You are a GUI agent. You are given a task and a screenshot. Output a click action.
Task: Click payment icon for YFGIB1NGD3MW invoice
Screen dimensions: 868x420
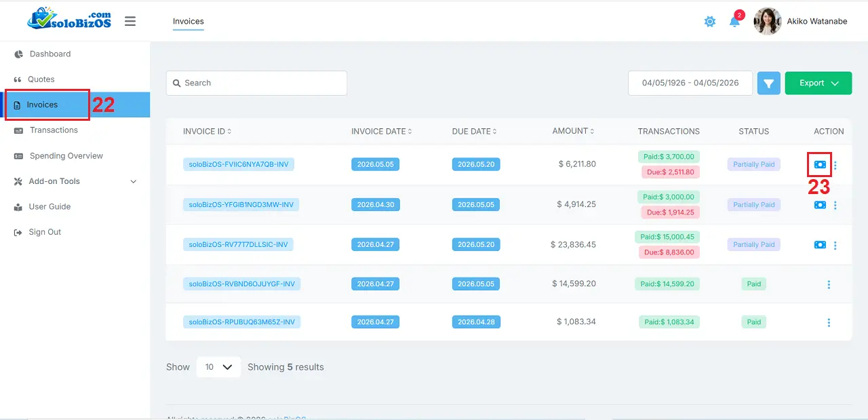(x=820, y=205)
